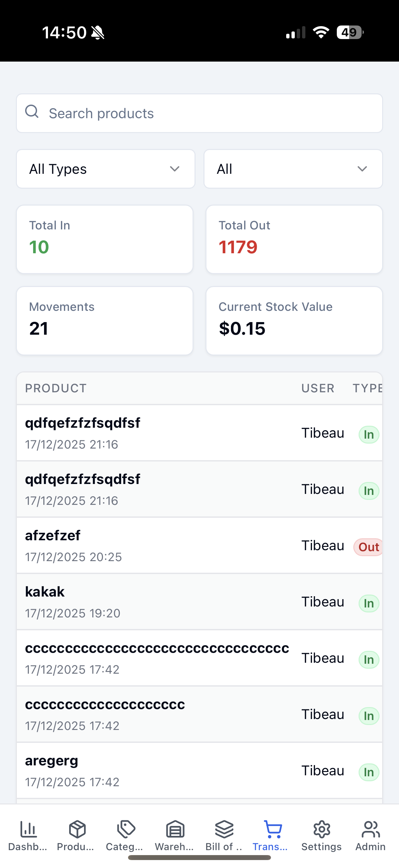
Task: Tap the Products box icon
Action: 77,829
